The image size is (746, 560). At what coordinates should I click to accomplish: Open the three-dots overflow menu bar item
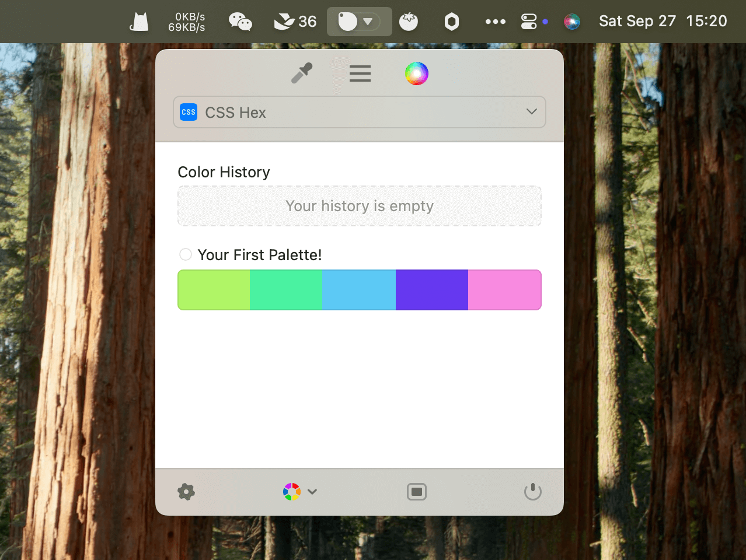(495, 22)
